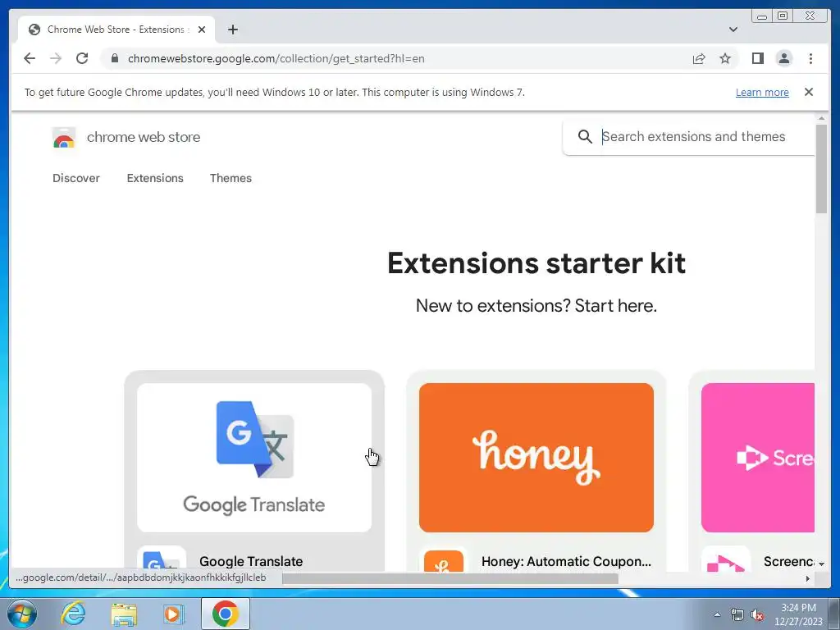Open the tab search dropdown chevron
The height and width of the screenshot is (630, 840).
733,30
